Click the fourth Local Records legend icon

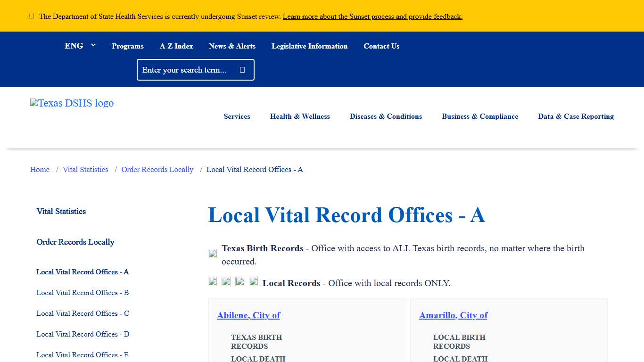coord(253,281)
